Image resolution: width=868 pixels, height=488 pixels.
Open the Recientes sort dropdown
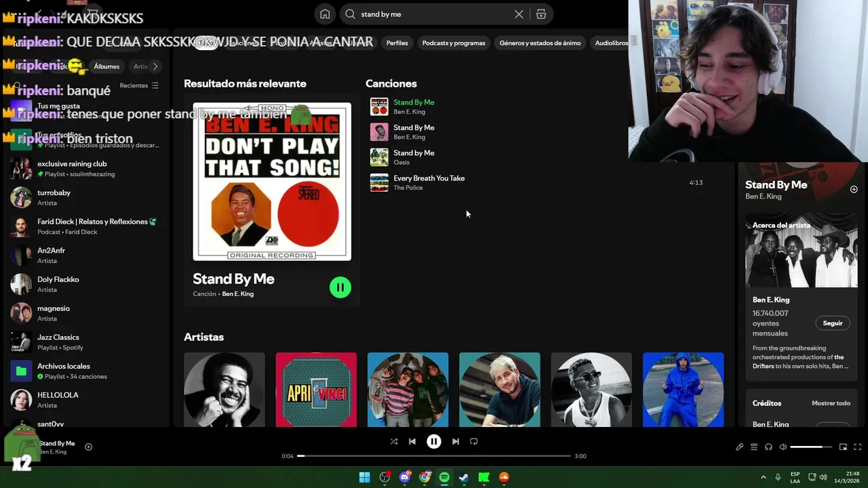pos(139,85)
